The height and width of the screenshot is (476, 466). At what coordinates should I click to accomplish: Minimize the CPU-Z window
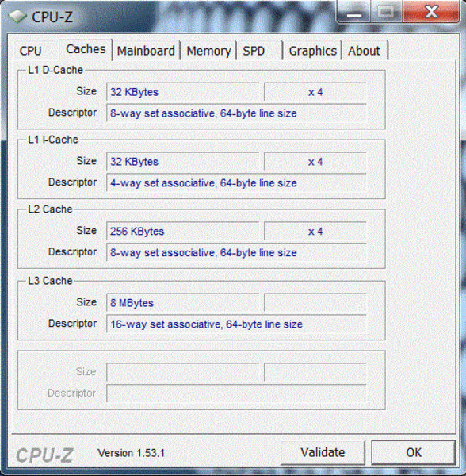tap(353, 12)
